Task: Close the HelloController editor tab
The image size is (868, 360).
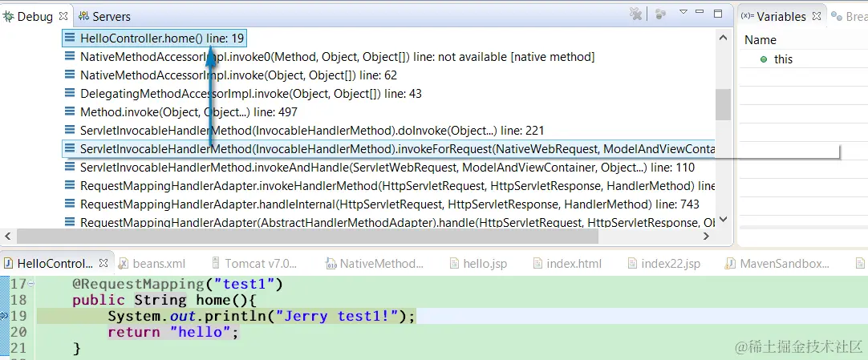Action: (x=103, y=263)
